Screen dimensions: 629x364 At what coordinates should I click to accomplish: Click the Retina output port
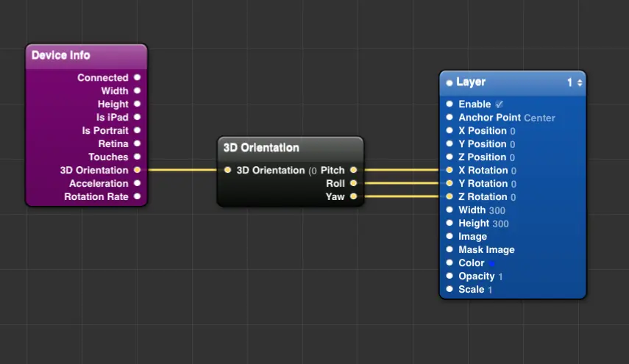pos(137,143)
